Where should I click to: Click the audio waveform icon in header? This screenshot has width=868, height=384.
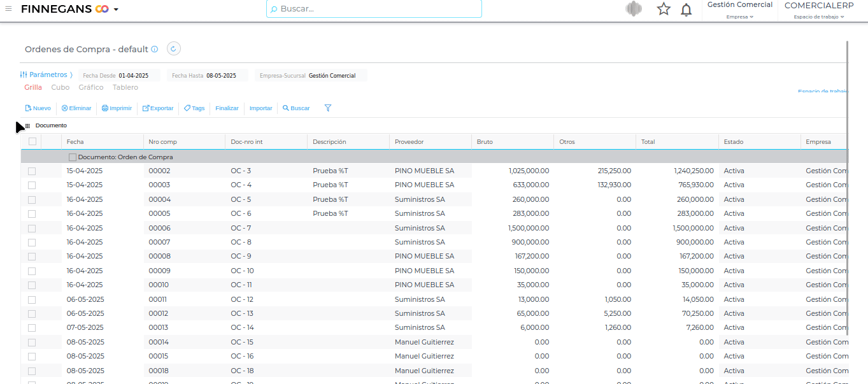point(634,9)
